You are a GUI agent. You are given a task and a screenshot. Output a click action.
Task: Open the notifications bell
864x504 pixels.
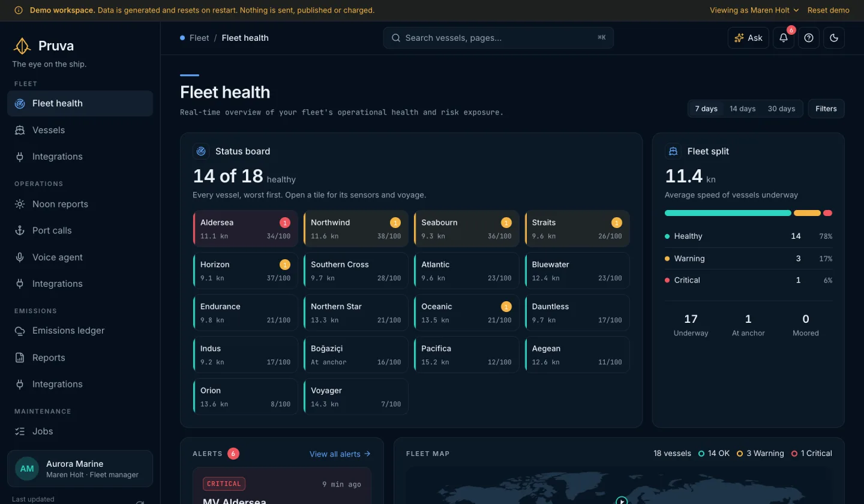click(x=784, y=38)
